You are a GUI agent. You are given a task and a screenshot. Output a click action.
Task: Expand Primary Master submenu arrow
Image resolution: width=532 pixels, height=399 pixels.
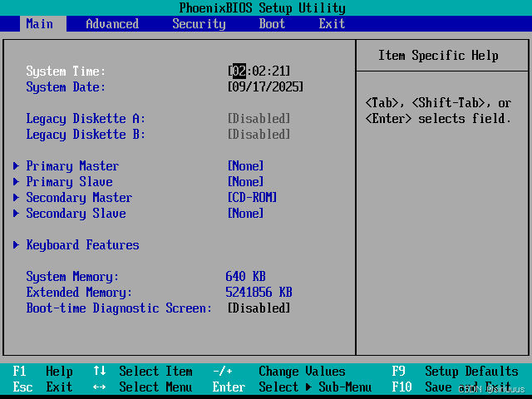click(x=16, y=166)
